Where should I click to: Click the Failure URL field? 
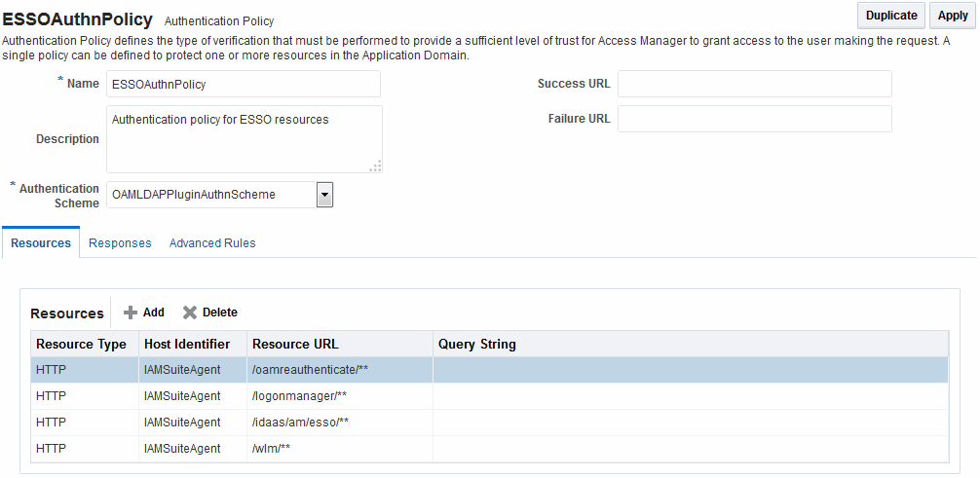754,119
